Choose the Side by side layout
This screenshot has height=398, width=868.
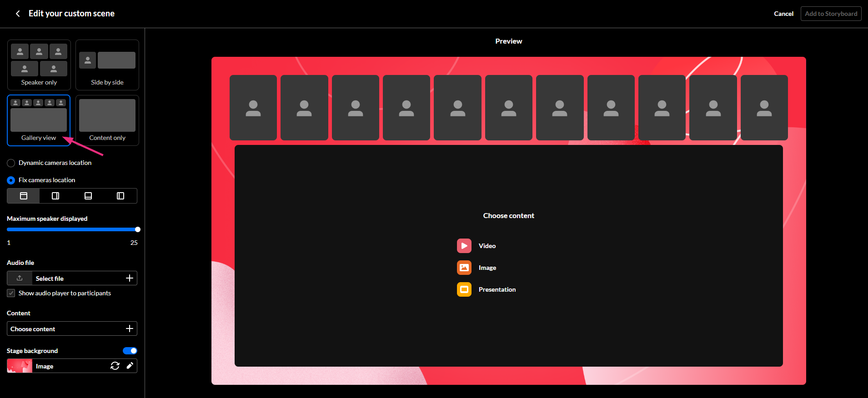click(x=107, y=65)
